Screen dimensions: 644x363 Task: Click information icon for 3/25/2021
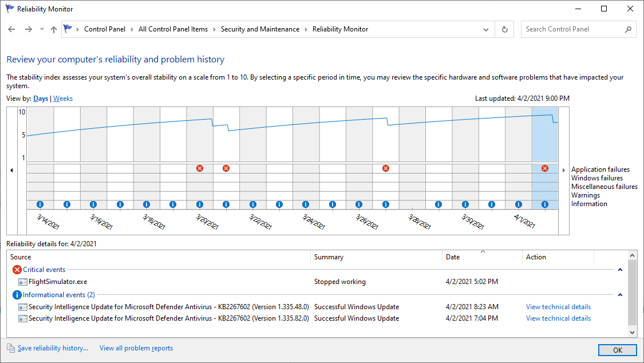coord(333,204)
